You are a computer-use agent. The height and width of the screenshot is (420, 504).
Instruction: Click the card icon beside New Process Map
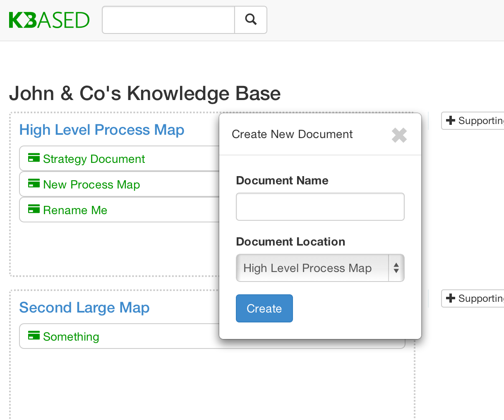[34, 184]
